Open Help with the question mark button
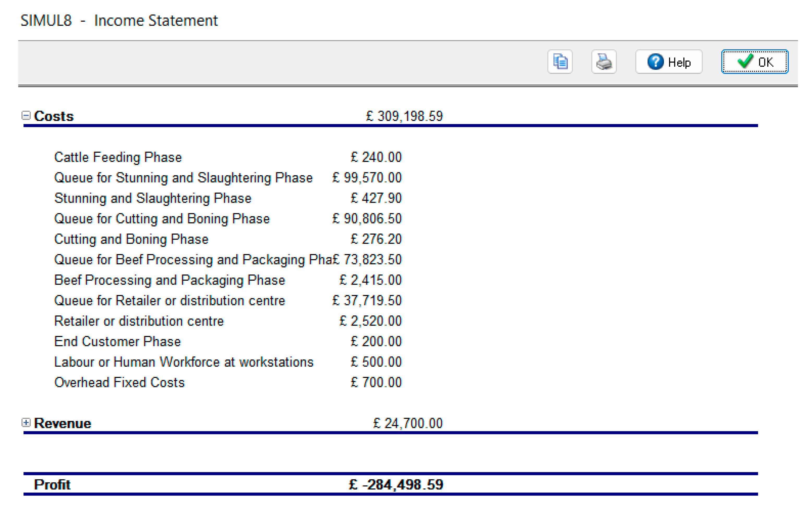This screenshot has width=812, height=509. (669, 62)
